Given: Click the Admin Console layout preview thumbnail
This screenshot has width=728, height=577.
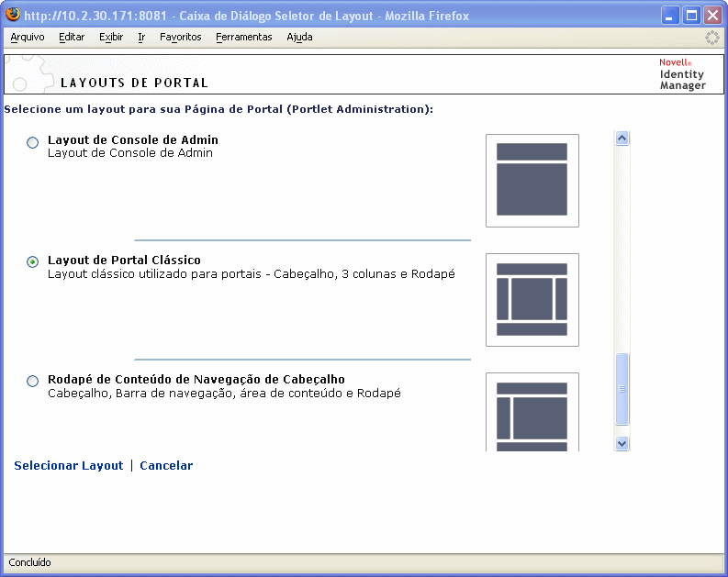Looking at the screenshot, I should 532,181.
